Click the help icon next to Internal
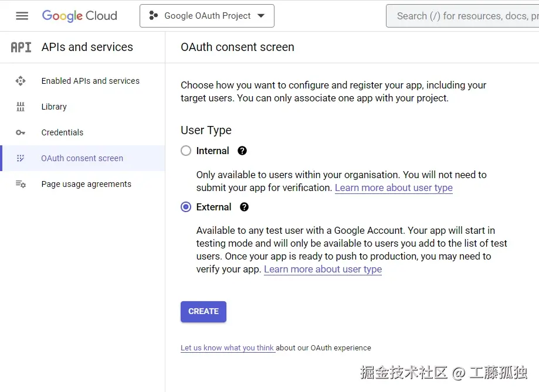The height and width of the screenshot is (392, 539). (242, 151)
